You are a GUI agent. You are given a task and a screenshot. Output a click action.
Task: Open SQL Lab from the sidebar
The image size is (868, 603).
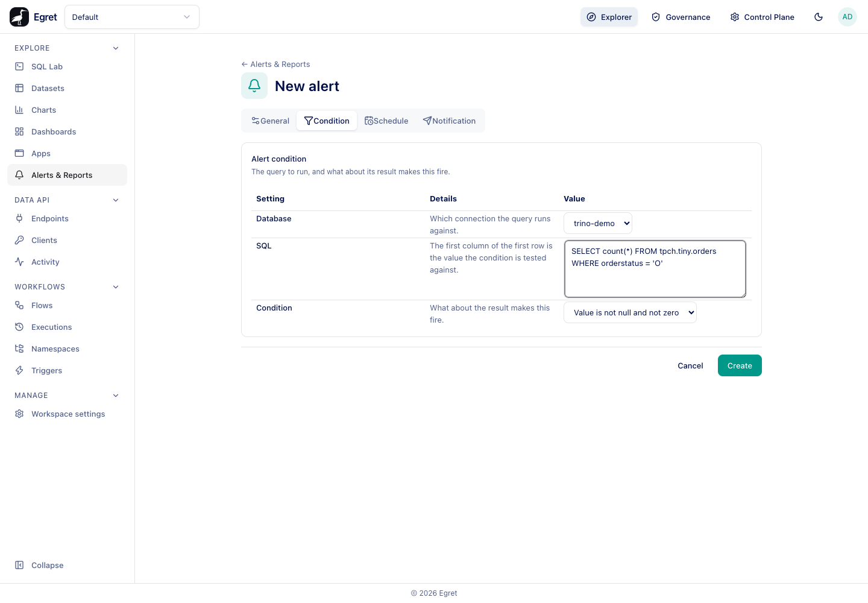click(x=67, y=66)
